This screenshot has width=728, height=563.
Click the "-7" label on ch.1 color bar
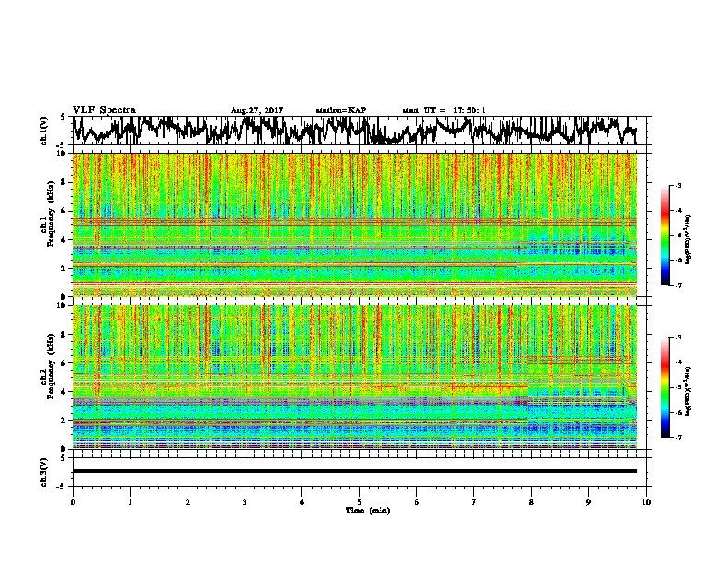point(677,285)
